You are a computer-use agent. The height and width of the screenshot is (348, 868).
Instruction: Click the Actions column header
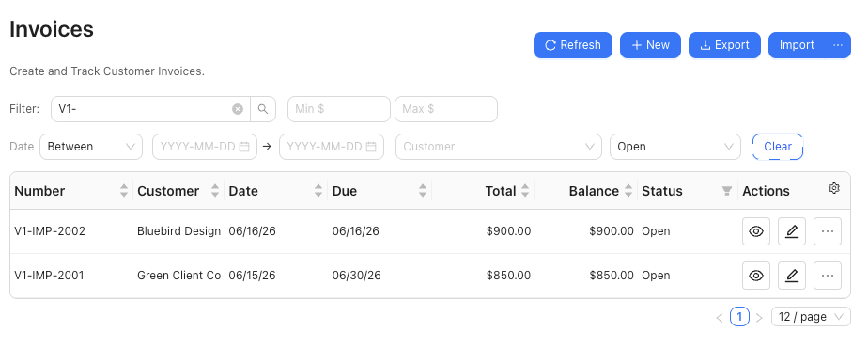point(767,191)
